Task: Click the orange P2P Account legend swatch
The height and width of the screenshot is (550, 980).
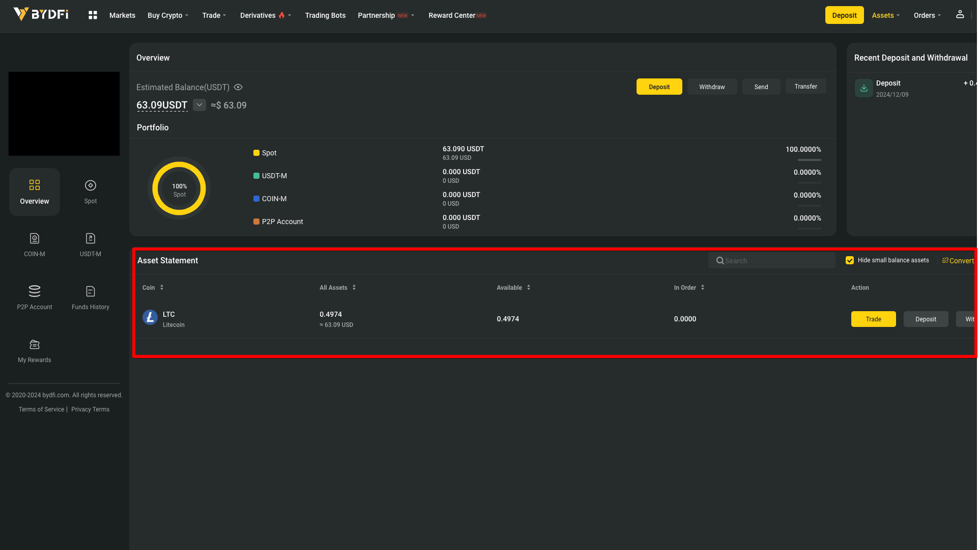Action: (x=256, y=222)
